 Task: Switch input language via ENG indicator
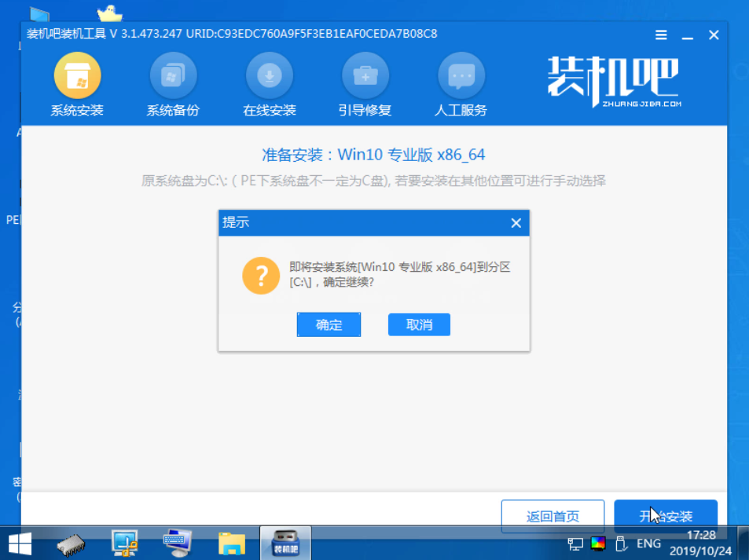[x=647, y=543]
